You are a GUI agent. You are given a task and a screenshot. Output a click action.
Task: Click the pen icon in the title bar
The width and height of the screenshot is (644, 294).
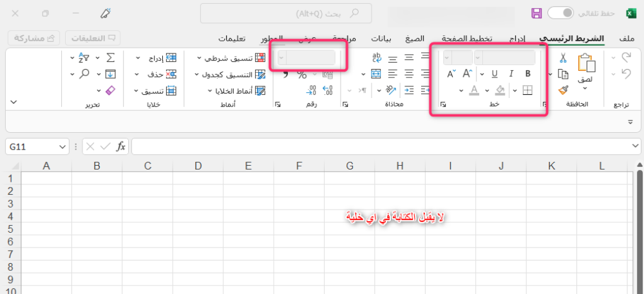point(106,13)
